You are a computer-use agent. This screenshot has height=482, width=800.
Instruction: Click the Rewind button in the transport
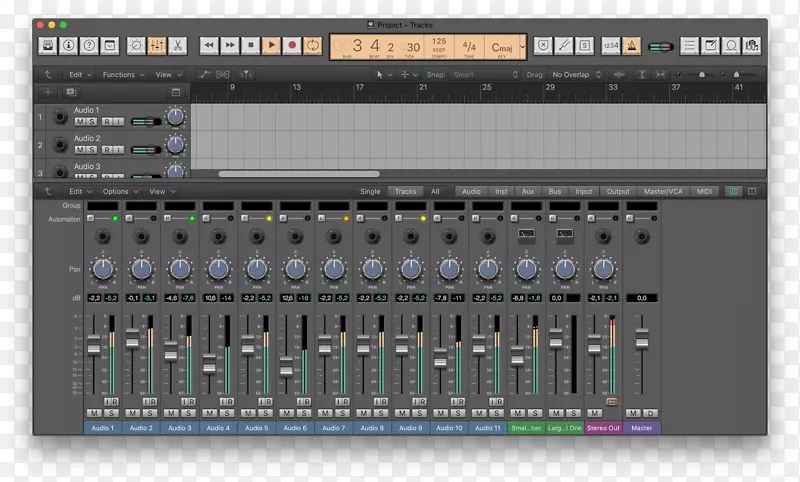pyautogui.click(x=208, y=45)
